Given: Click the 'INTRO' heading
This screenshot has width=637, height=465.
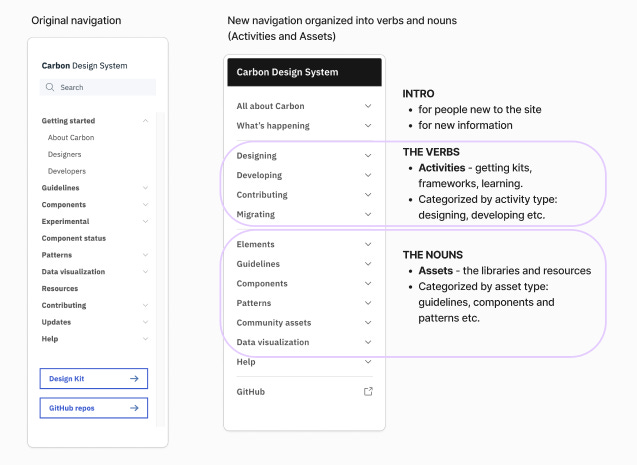Looking at the screenshot, I should (418, 94).
